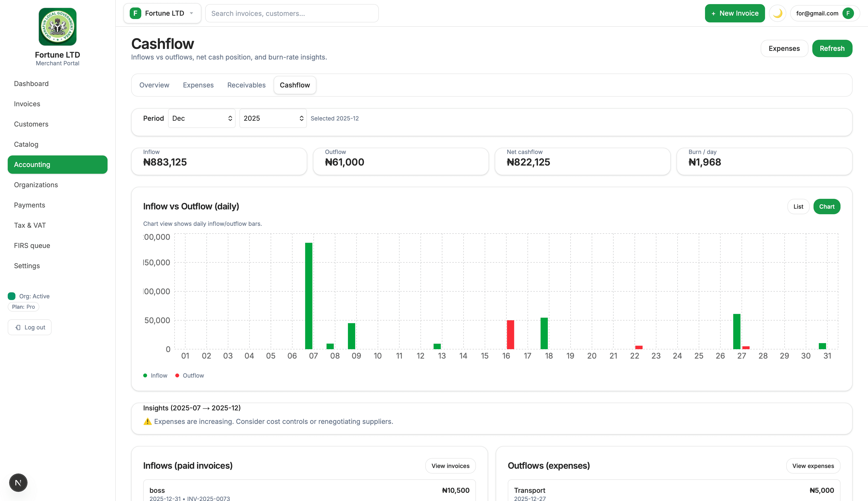Click the Fortune LTD crest logo
This screenshot has width=868, height=501.
(x=57, y=27)
